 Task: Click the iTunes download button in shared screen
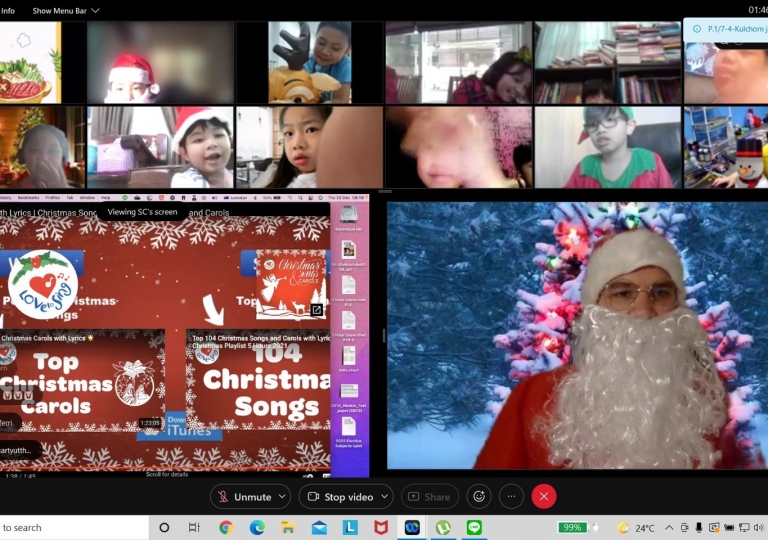tap(179, 426)
